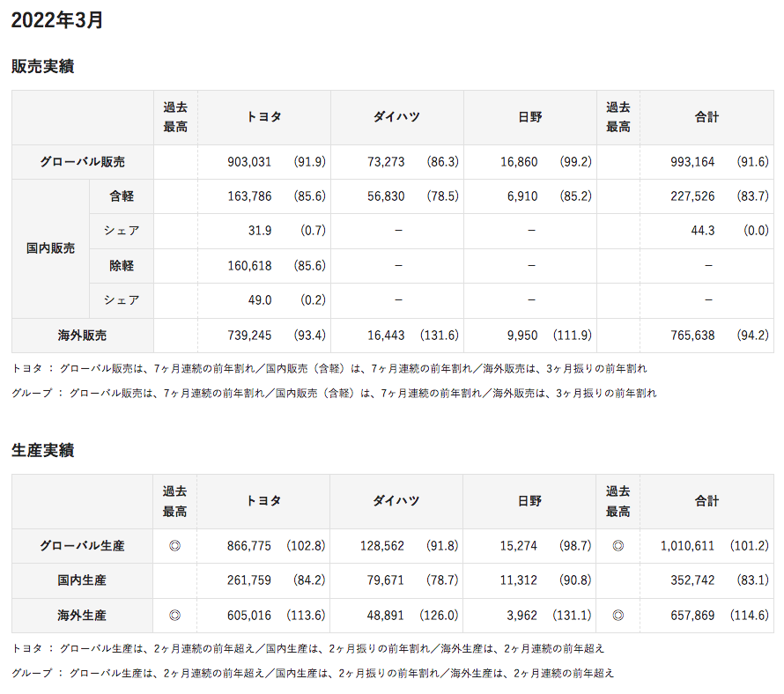Click the グループ sales note below sales table
This screenshot has height=694, width=784.
[334, 394]
